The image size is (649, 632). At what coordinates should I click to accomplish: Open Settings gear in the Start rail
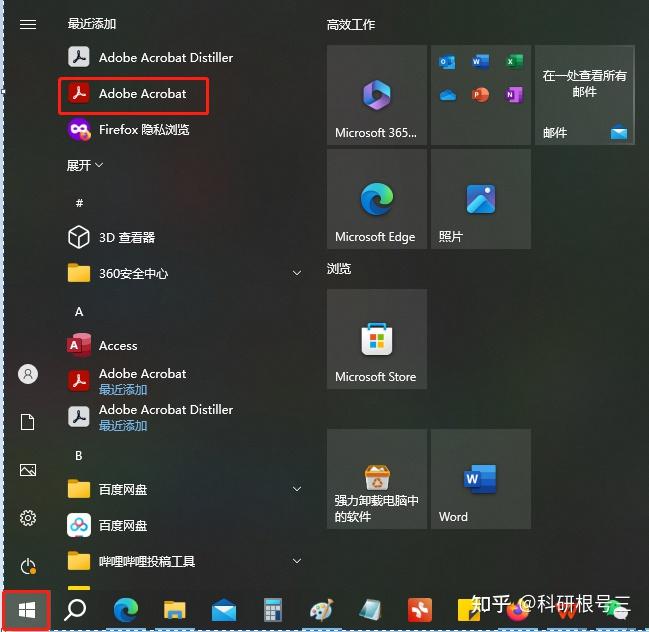coord(28,518)
